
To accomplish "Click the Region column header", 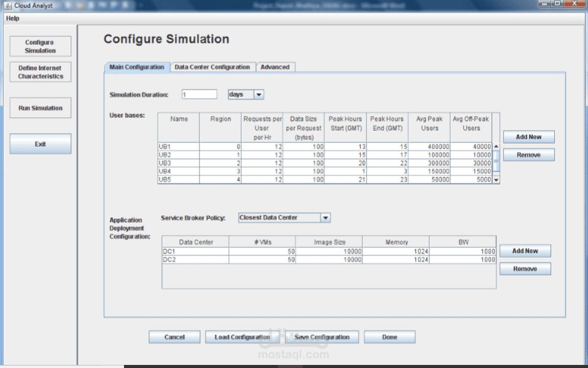I will click(x=220, y=128).
